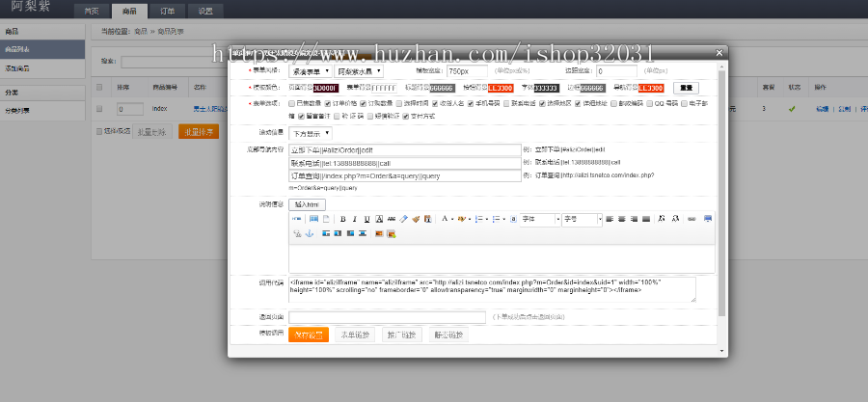Enable the 联系电话 checkbox

coord(506,103)
